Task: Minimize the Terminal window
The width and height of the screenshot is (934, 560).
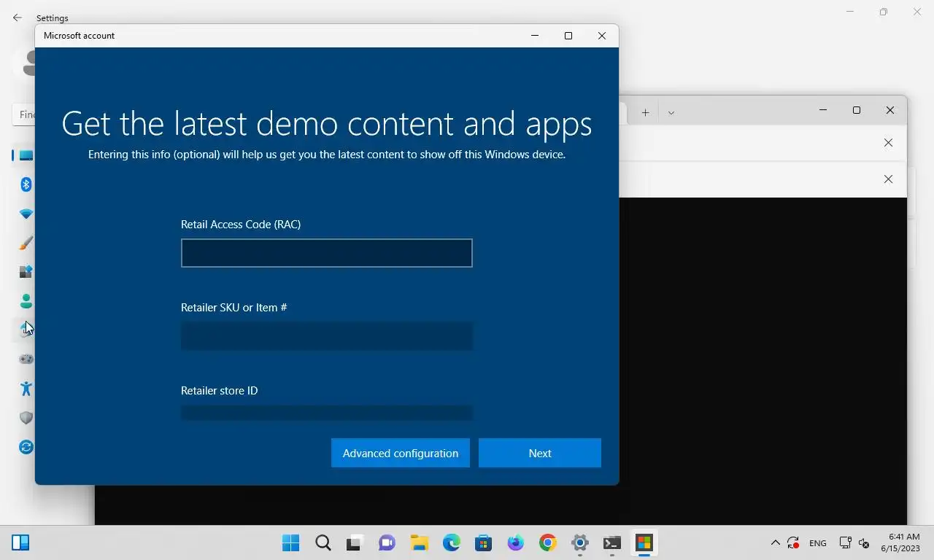Action: [823, 110]
